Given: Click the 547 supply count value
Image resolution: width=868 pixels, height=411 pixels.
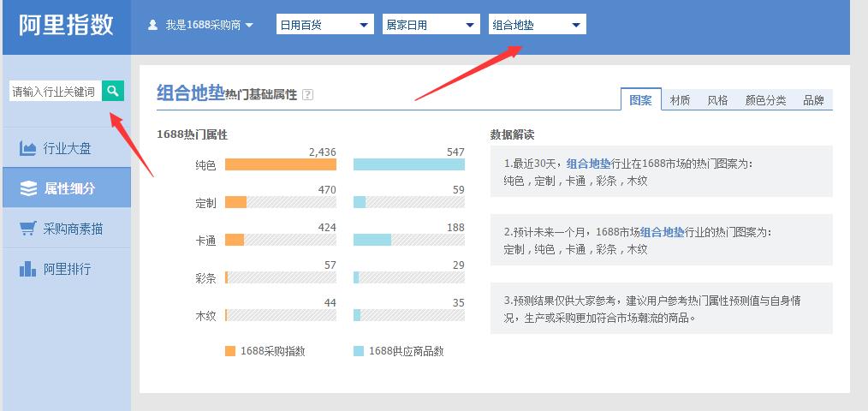Looking at the screenshot, I should click(455, 152).
